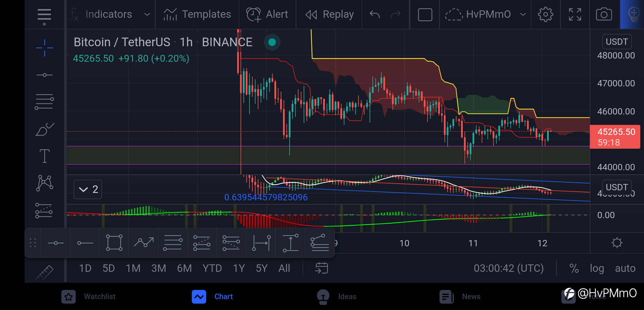Pick Fib retracement from favorites toolbar
644x310 pixels.
[173, 243]
